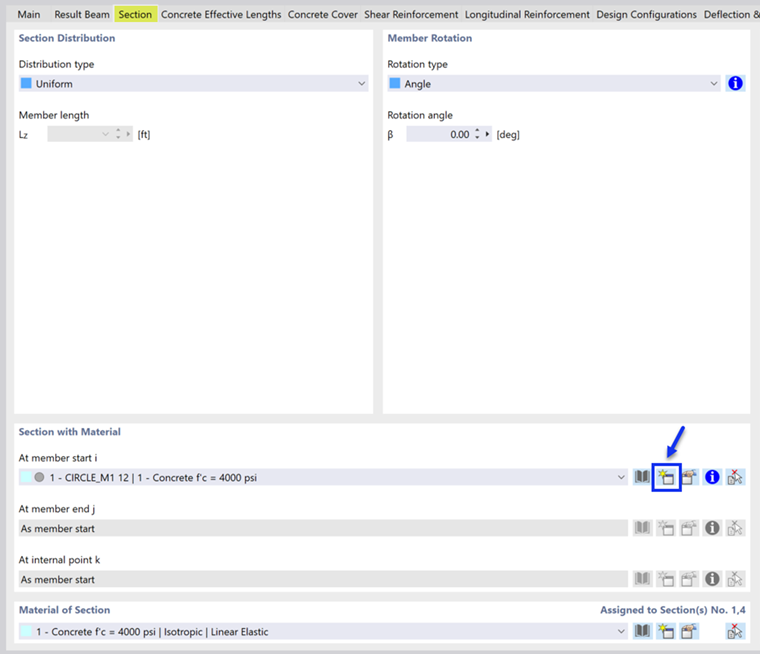Go to Longitudinal Reinforcement tab
760x654 pixels.
(x=527, y=14)
